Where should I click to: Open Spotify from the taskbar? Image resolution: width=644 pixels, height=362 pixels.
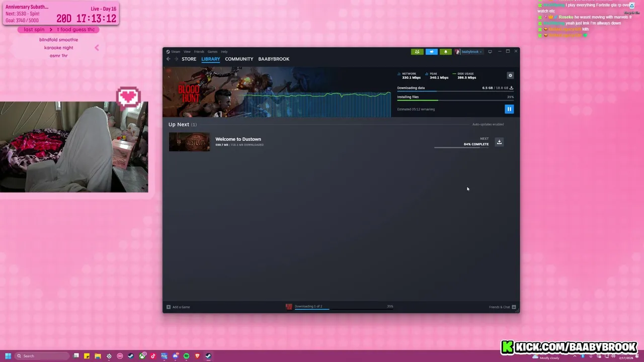pyautogui.click(x=186, y=356)
